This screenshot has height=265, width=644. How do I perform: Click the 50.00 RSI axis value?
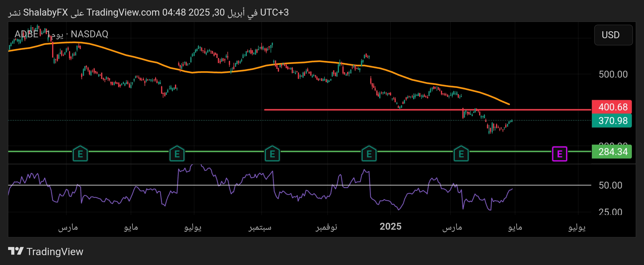pyautogui.click(x=610, y=185)
